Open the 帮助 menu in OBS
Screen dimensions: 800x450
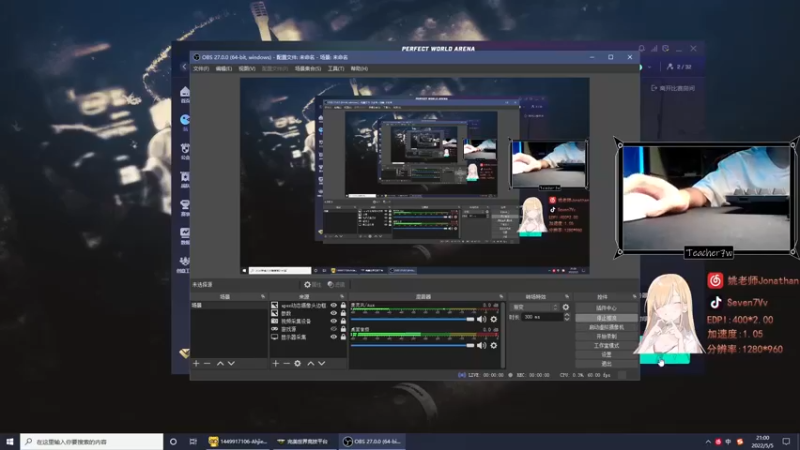359,68
